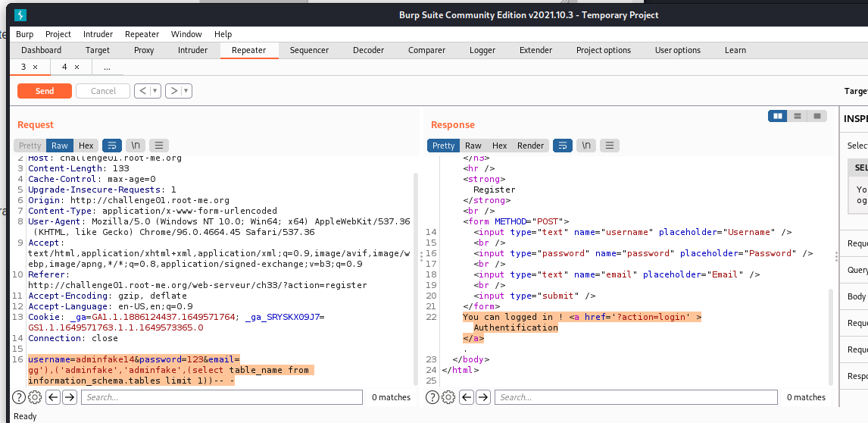Click the Request search input field
This screenshot has height=423, width=868.
(221, 397)
